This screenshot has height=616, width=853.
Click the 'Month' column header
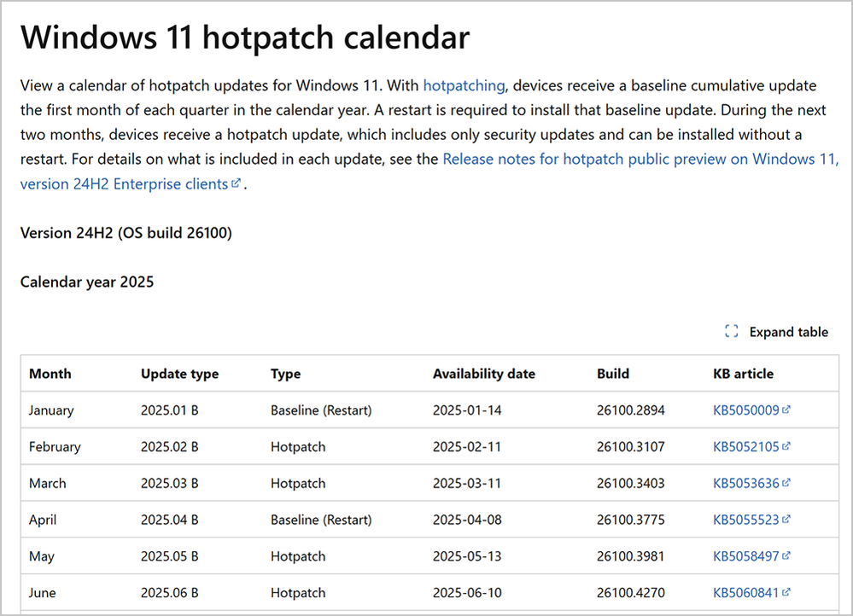50,374
